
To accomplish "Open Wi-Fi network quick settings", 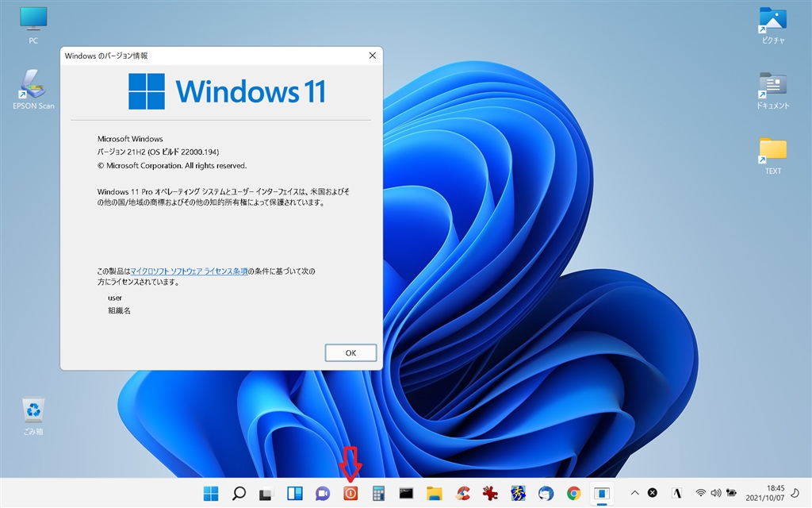I will coord(701,493).
